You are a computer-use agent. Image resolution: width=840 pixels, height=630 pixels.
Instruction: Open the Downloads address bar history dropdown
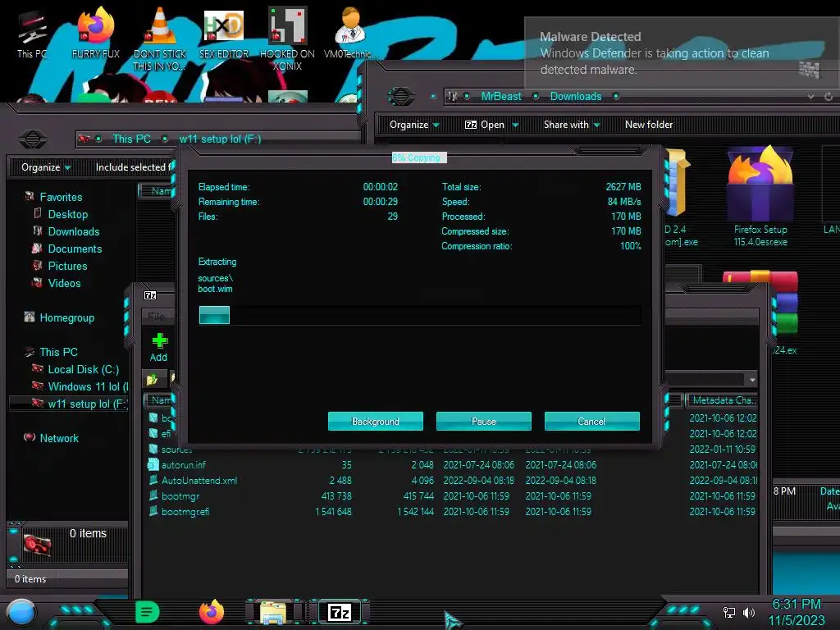[x=811, y=97]
